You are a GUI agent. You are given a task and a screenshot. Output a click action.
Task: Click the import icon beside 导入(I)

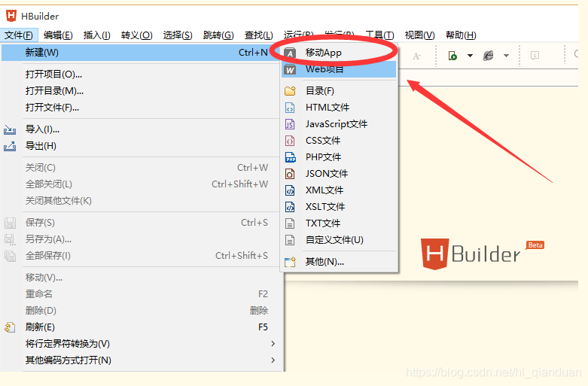coord(10,129)
